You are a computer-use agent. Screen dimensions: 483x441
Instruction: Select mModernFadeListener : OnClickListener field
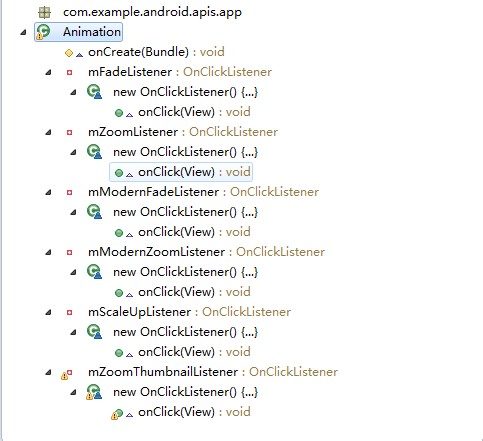point(203,192)
